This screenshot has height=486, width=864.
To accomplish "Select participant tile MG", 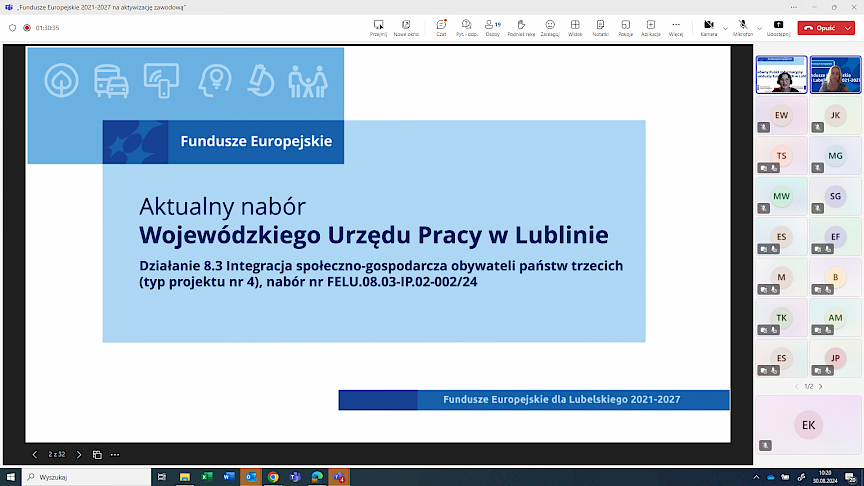I will pyautogui.click(x=835, y=156).
